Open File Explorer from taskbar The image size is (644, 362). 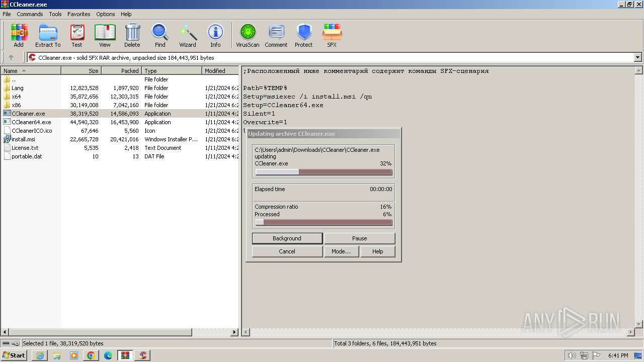(x=57, y=355)
